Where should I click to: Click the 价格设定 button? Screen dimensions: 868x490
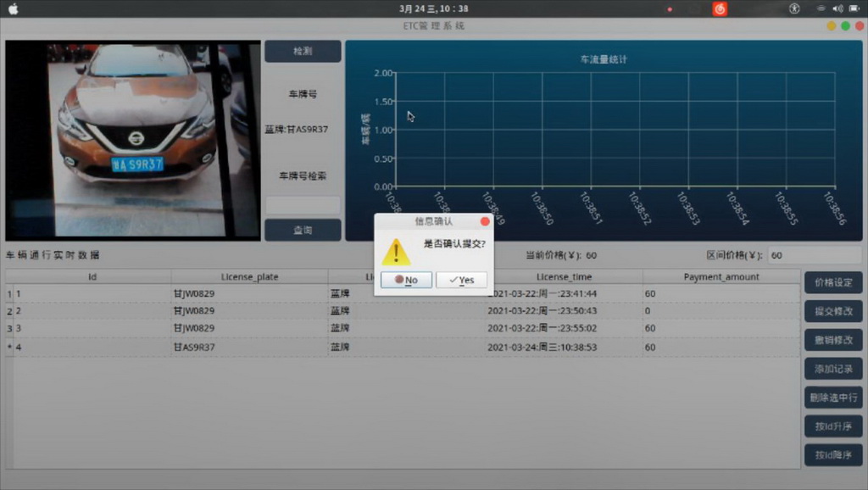point(833,282)
